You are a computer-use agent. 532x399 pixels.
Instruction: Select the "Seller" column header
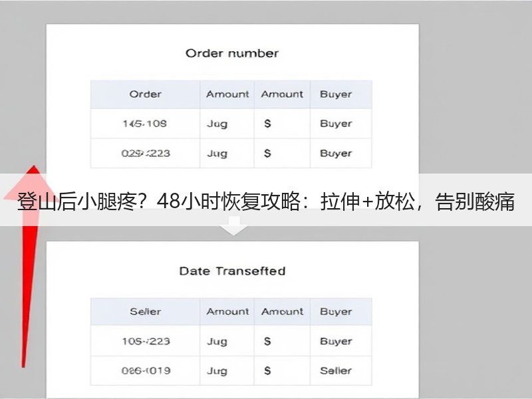tap(145, 311)
